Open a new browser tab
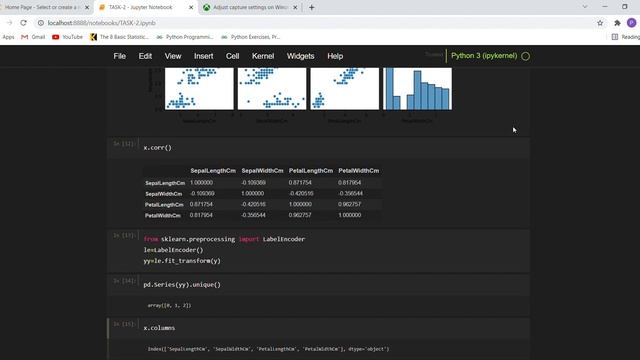The height and width of the screenshot is (360, 640). click(311, 7)
